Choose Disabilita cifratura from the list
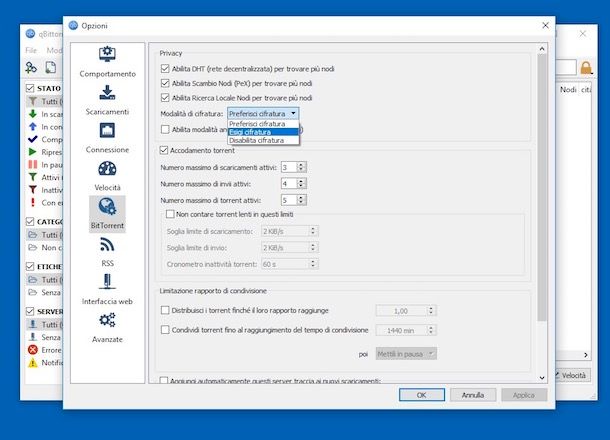Screen dimensions: 610x440 (x=263, y=140)
